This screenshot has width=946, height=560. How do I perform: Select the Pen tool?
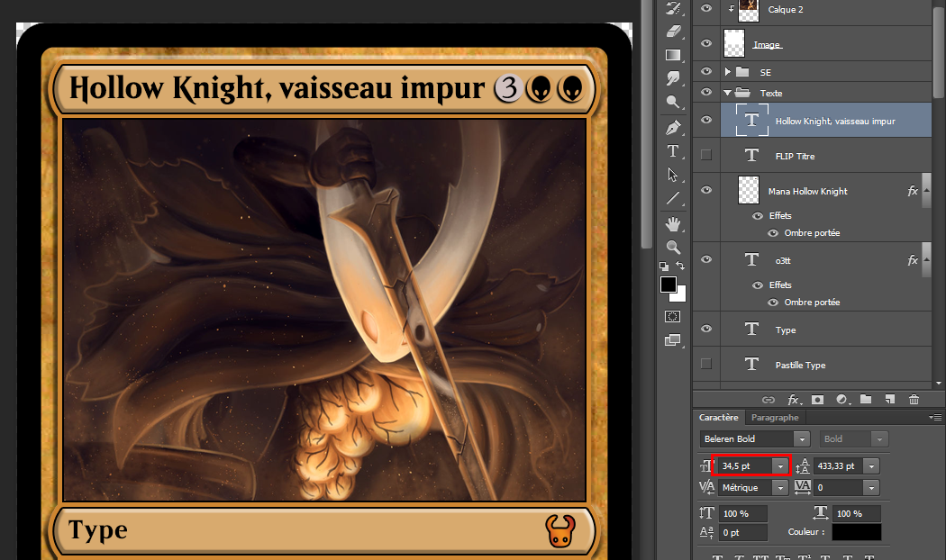click(673, 128)
